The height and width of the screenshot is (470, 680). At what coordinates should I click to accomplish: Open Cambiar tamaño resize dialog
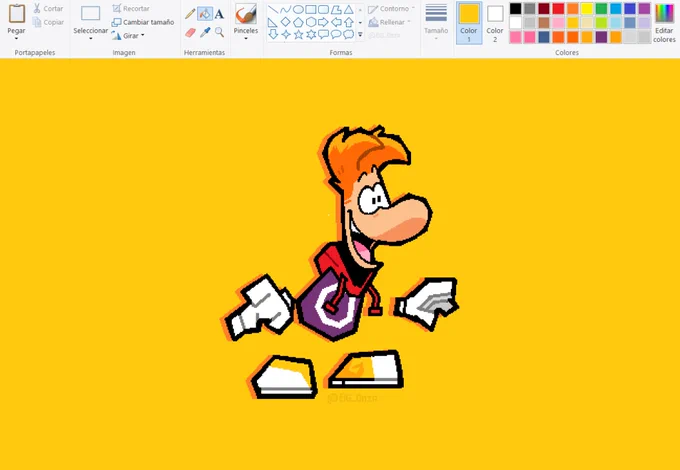click(143, 22)
